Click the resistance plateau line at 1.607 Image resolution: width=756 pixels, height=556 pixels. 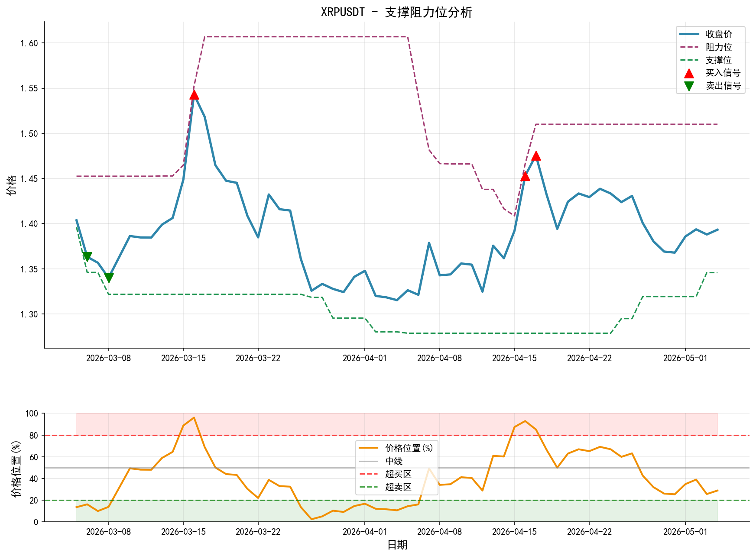(x=306, y=37)
